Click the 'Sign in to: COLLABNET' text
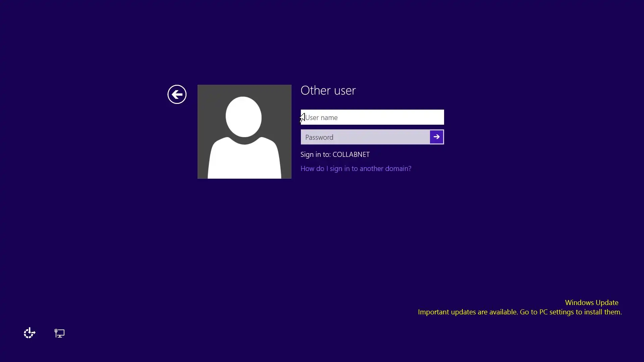 coord(335,155)
